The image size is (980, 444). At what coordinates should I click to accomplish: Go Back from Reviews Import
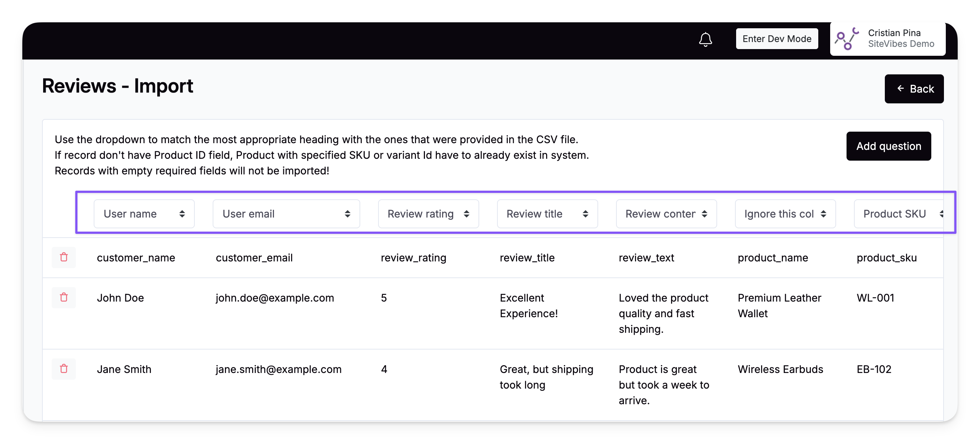[913, 89]
